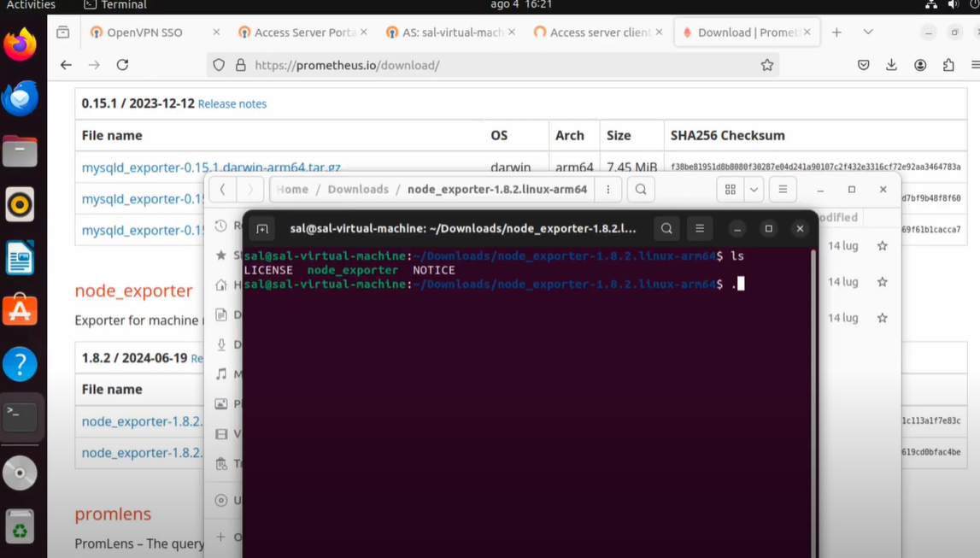Click search in the Files window
This screenshot has width=980, height=558.
coord(641,190)
